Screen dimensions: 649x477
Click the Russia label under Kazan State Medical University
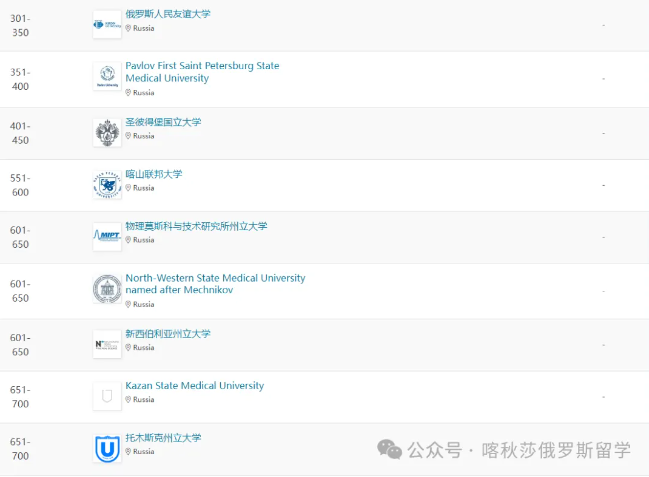(144, 400)
